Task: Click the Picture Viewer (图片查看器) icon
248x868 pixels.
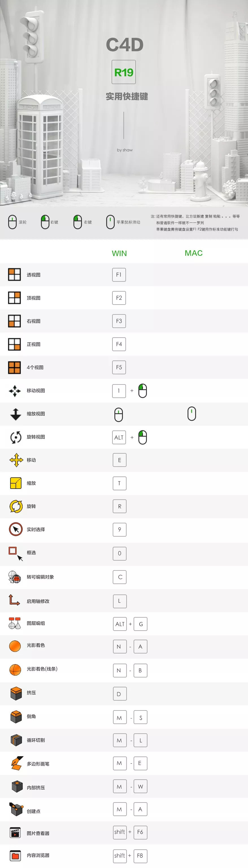Action: [x=15, y=833]
